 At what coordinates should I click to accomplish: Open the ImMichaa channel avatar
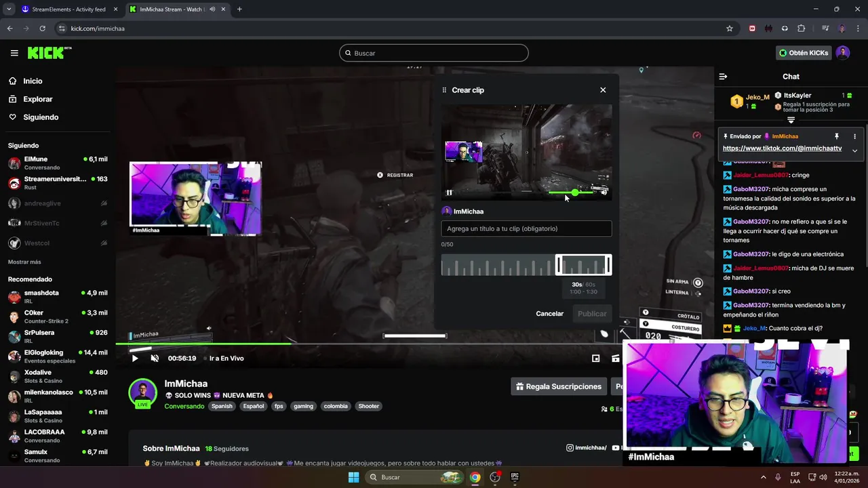[x=143, y=393]
